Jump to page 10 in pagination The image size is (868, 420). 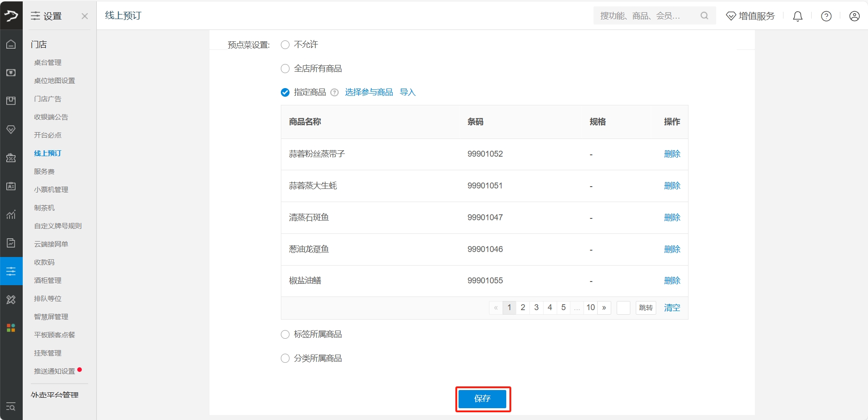(x=590, y=308)
